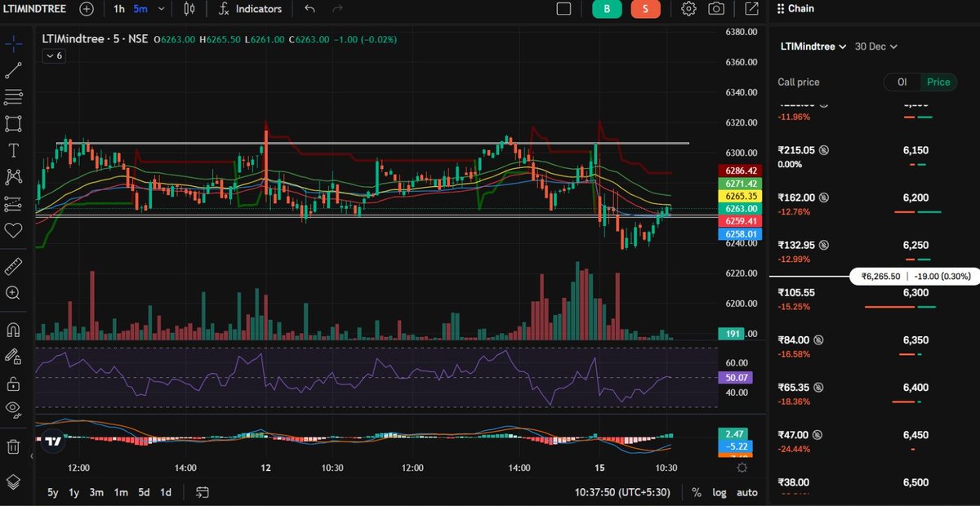Click the 6286.42 red price label
980x506 pixels.
(x=739, y=171)
